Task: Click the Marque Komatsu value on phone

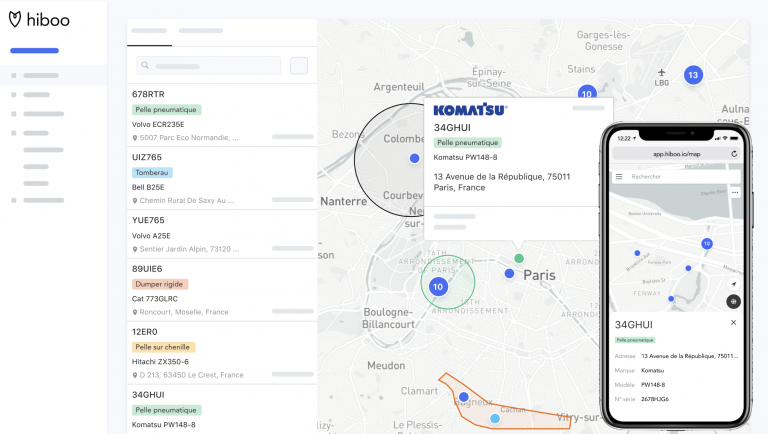Action: [x=652, y=370]
